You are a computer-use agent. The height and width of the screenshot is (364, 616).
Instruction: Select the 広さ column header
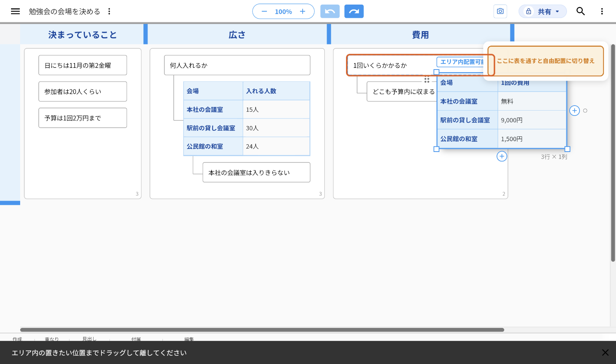coord(237,35)
